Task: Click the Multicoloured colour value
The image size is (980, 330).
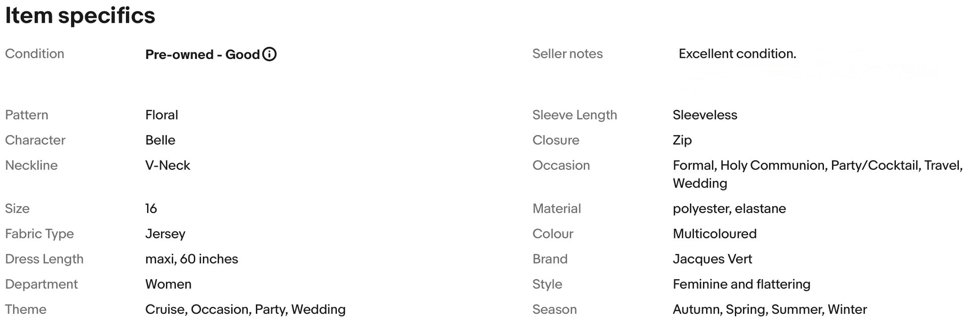Action: click(715, 234)
